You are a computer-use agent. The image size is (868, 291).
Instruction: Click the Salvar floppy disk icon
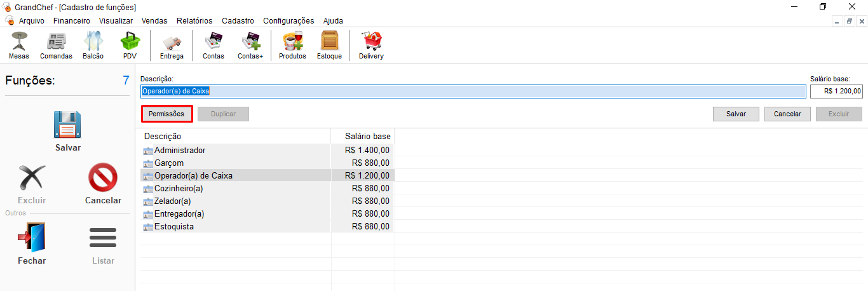coord(67,125)
